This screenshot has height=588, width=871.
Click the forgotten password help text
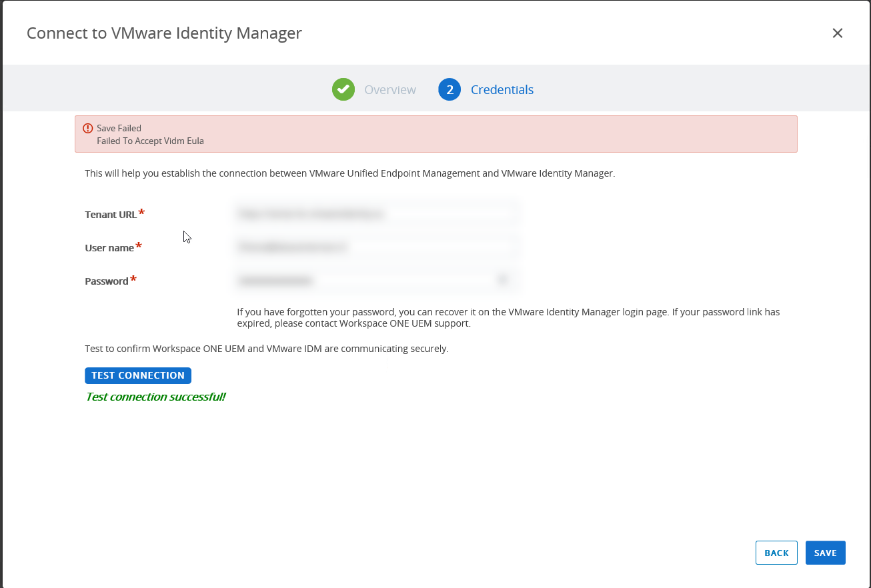508,317
